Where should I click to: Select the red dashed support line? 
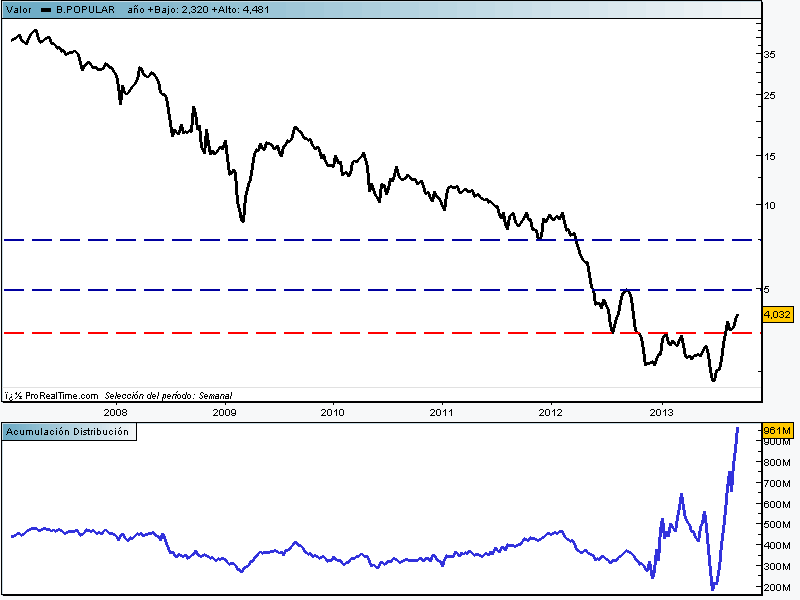(x=300, y=332)
